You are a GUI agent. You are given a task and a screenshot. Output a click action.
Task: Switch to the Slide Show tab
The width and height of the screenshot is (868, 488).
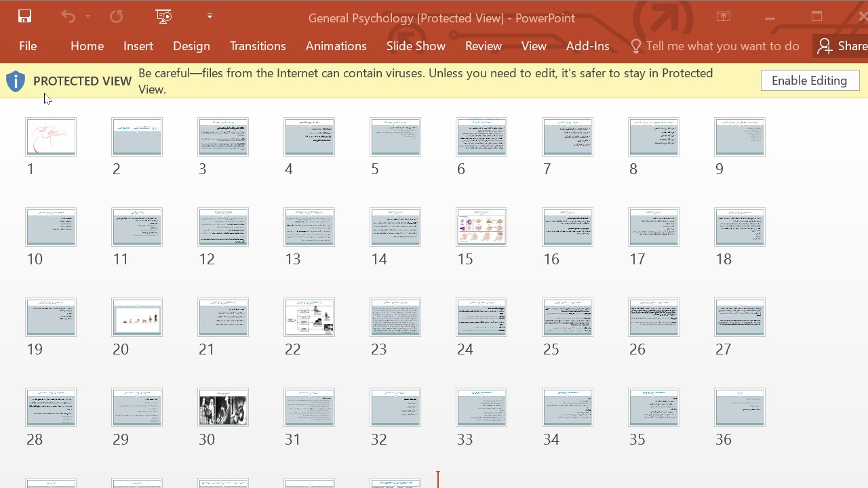coord(416,46)
